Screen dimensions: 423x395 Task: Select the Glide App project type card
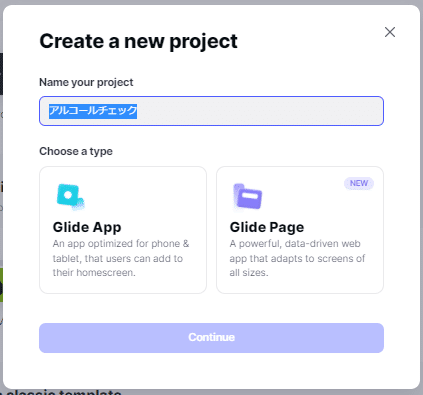tap(123, 230)
